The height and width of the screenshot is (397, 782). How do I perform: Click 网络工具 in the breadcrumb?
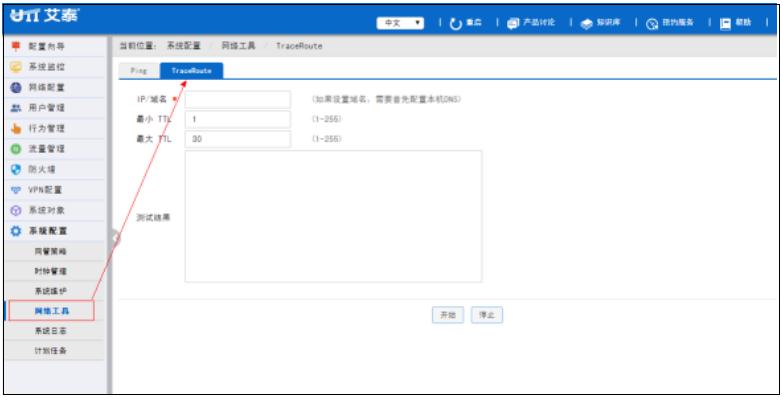[x=238, y=46]
